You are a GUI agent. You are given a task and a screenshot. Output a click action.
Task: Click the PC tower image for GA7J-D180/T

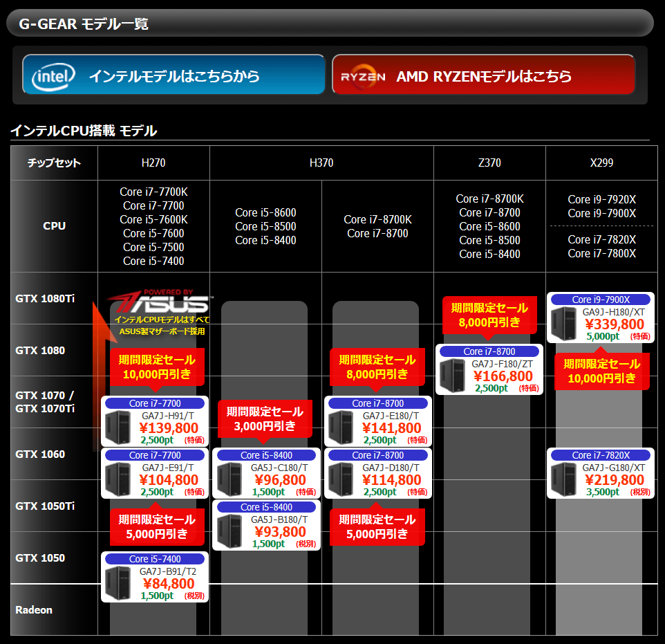(341, 479)
